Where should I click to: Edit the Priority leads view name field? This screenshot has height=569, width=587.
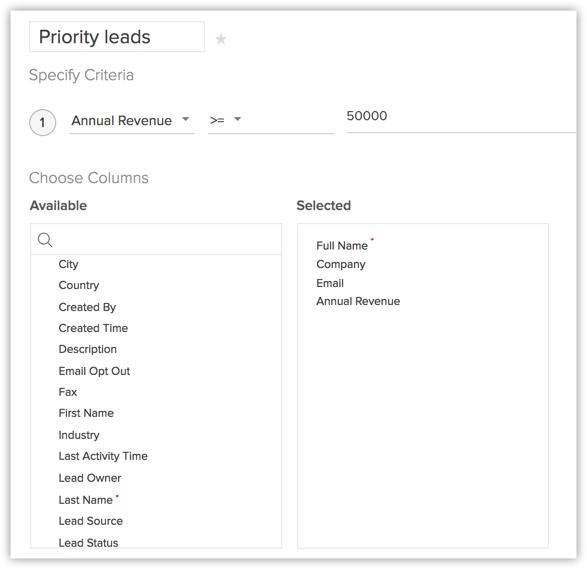[117, 37]
